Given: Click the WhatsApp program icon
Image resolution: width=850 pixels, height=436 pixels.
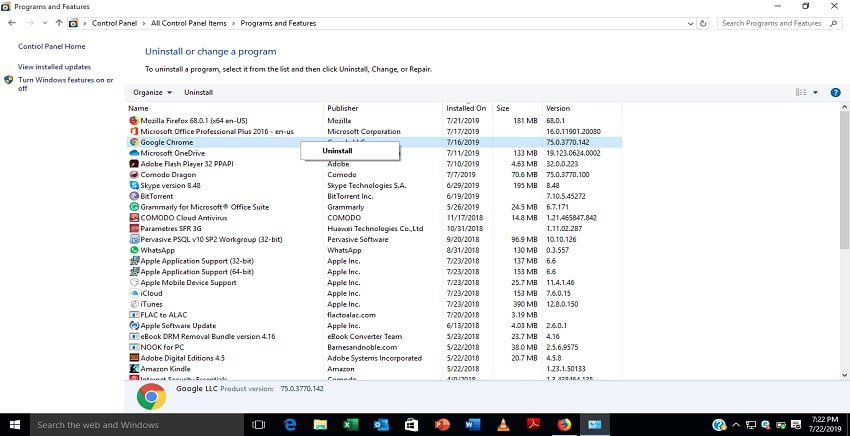Looking at the screenshot, I should click(134, 251).
